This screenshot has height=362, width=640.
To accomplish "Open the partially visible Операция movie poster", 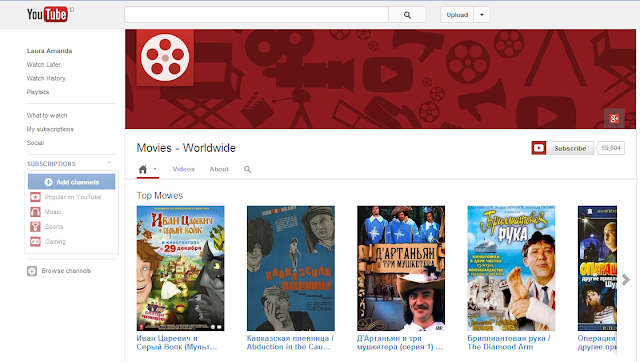I will pos(597,268).
